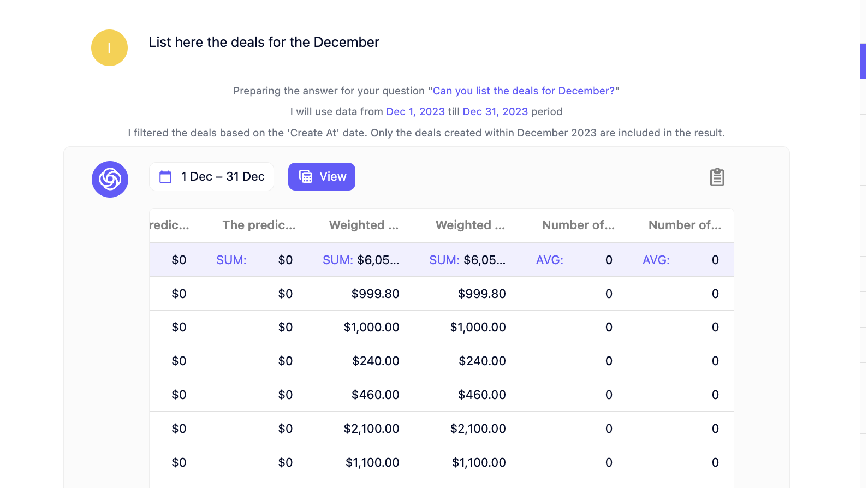
Task: Select the first "Weighted ..." column header
Action: pyautogui.click(x=364, y=225)
